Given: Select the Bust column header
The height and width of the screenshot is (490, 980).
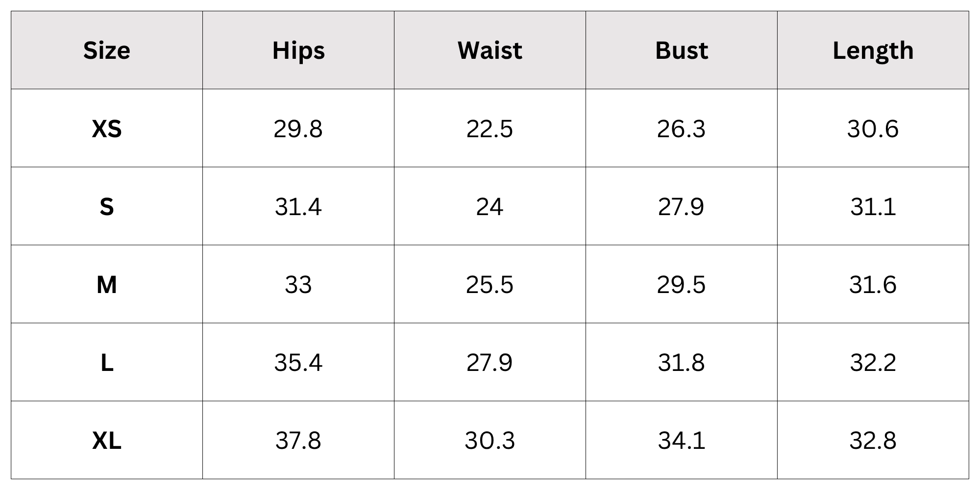Looking at the screenshot, I should [x=682, y=50].
